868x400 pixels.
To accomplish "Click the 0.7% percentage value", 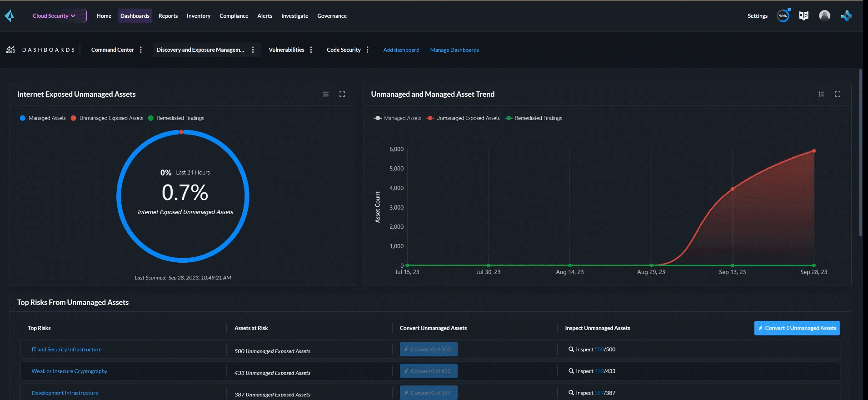I will [x=185, y=193].
